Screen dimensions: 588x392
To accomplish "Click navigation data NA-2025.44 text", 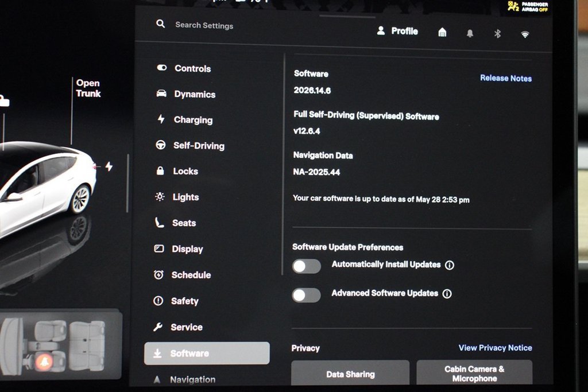I will [x=316, y=172].
